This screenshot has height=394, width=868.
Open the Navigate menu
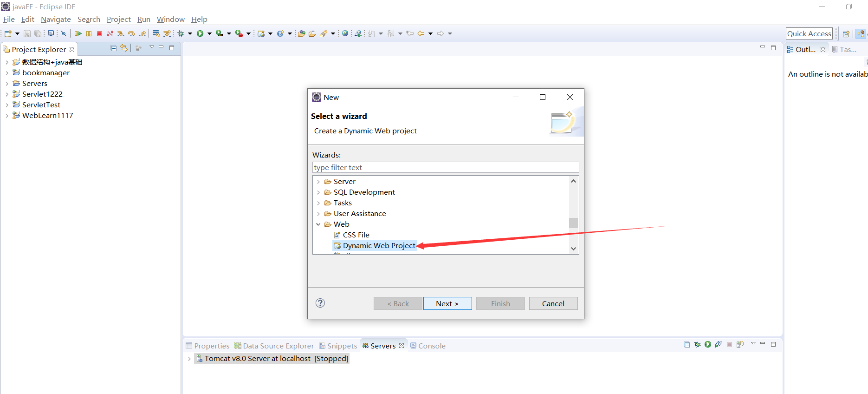pyautogui.click(x=56, y=19)
